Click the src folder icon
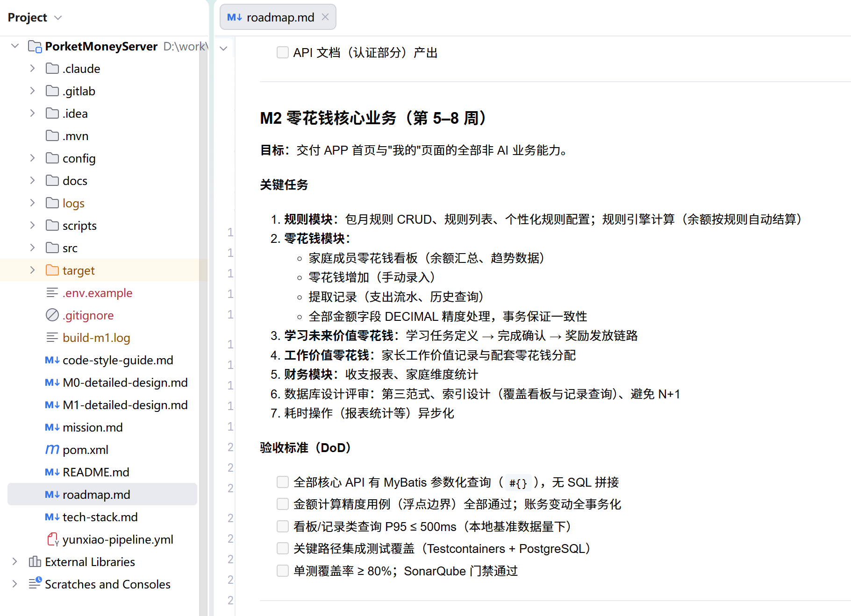This screenshot has width=851, height=616. 52,248
